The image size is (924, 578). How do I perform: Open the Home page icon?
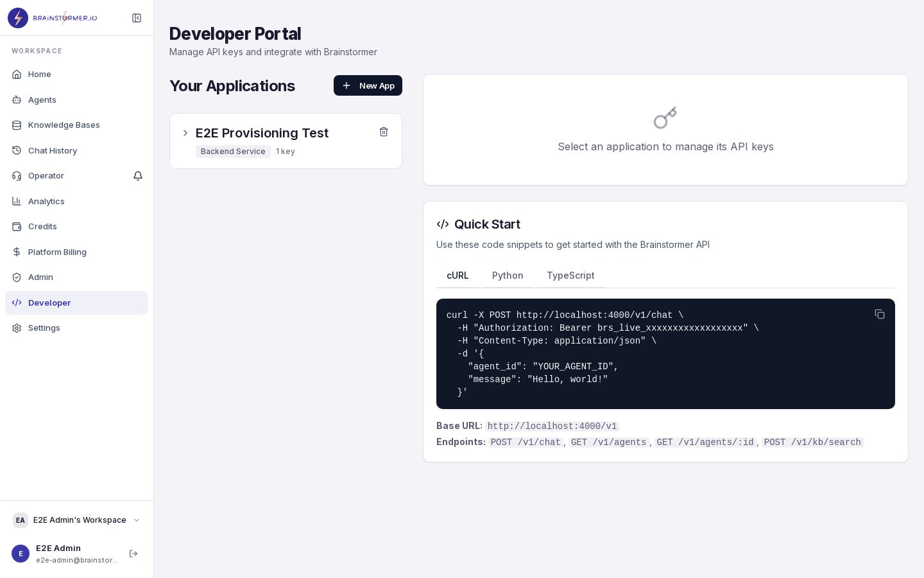(17, 74)
